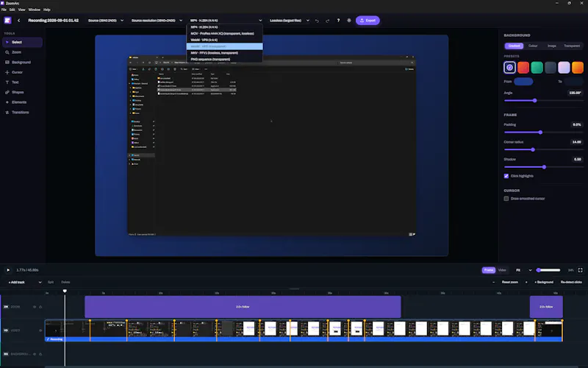Screen dimensions: 588x368
Task: Select the Elements tool
Action: point(22,102)
